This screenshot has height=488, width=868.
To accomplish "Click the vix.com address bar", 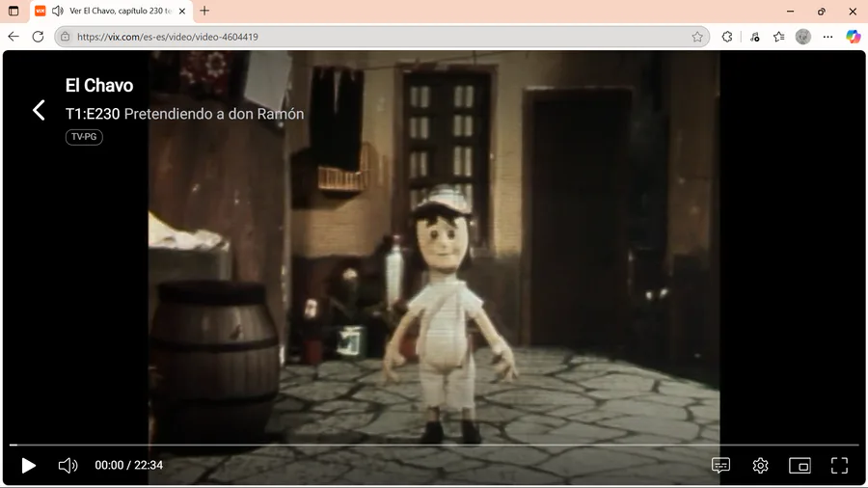I will pos(382,37).
